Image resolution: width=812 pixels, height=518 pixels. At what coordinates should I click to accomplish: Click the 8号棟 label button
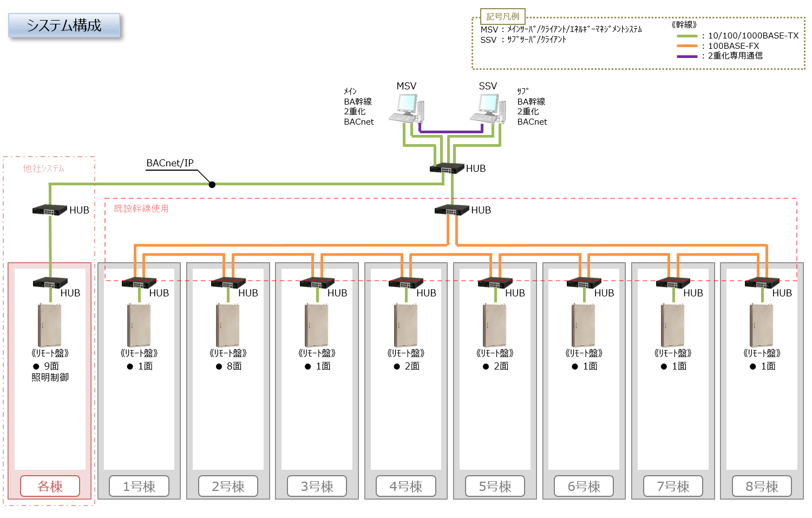click(762, 486)
